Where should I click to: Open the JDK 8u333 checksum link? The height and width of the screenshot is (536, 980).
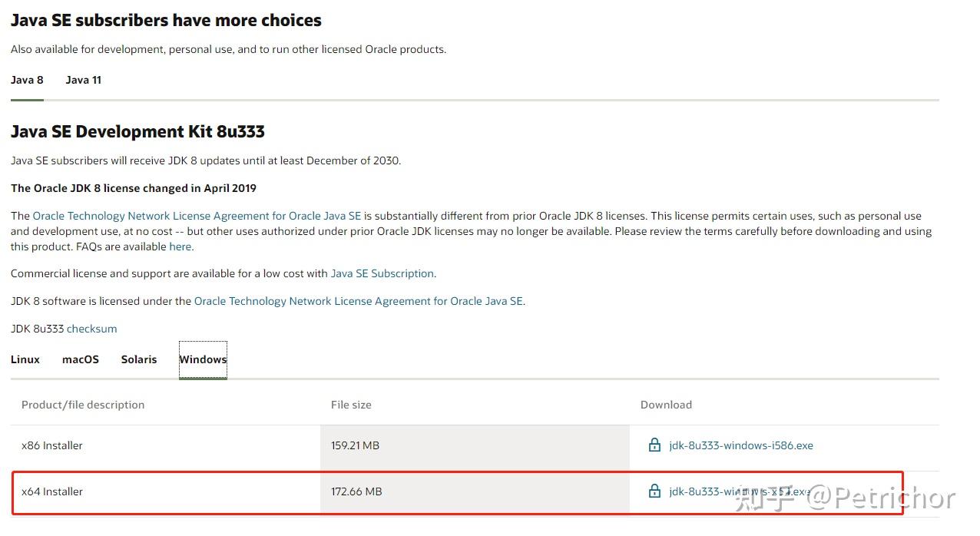pos(91,329)
